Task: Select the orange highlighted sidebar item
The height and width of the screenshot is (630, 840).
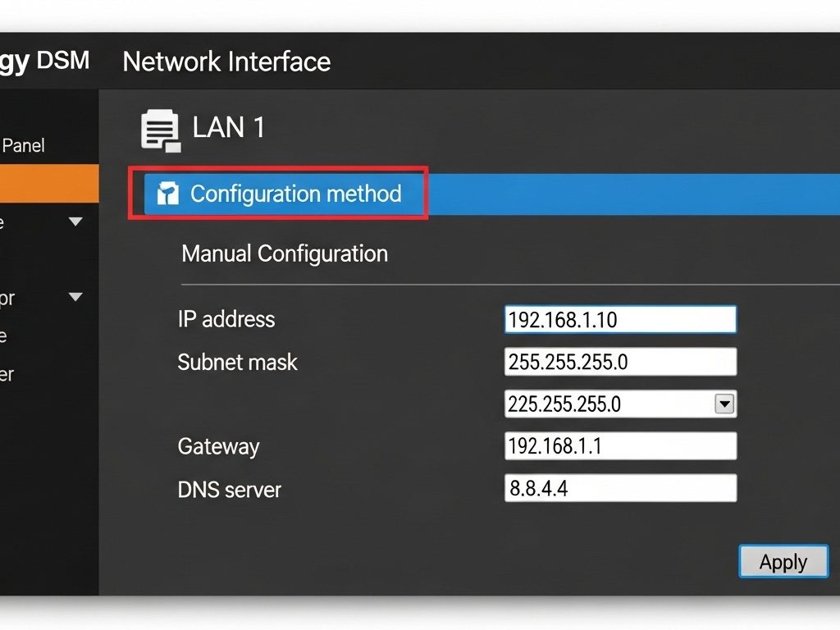Action: coord(49,184)
